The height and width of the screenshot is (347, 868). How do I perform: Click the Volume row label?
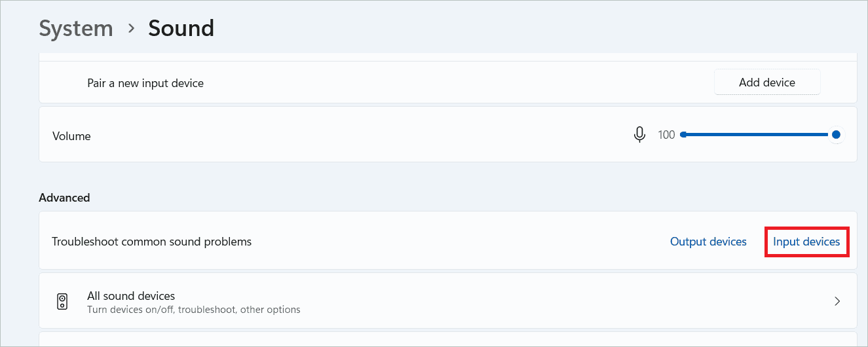71,136
